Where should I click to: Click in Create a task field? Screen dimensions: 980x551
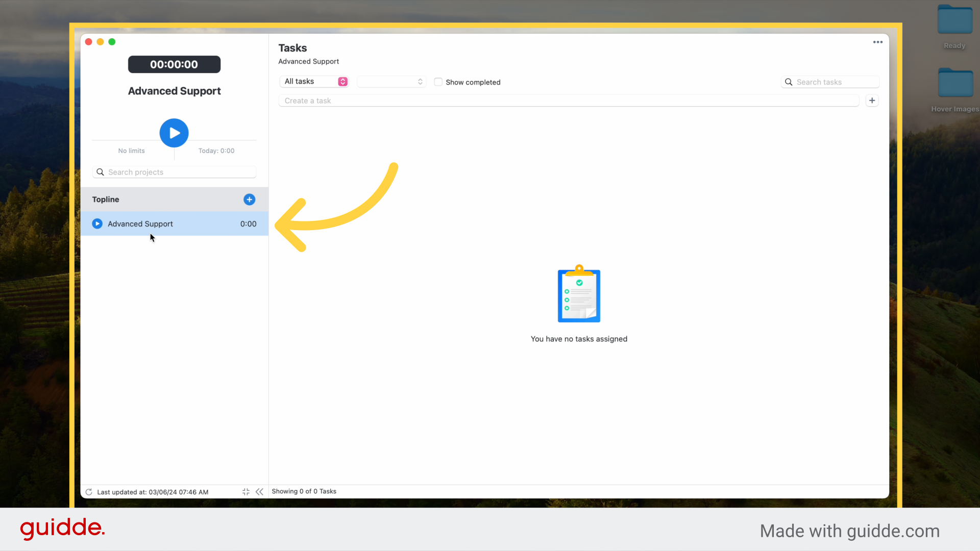(567, 101)
